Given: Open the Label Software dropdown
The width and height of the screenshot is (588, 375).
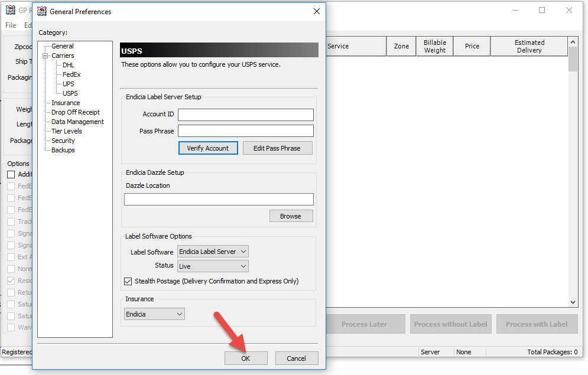Looking at the screenshot, I should click(x=213, y=252).
